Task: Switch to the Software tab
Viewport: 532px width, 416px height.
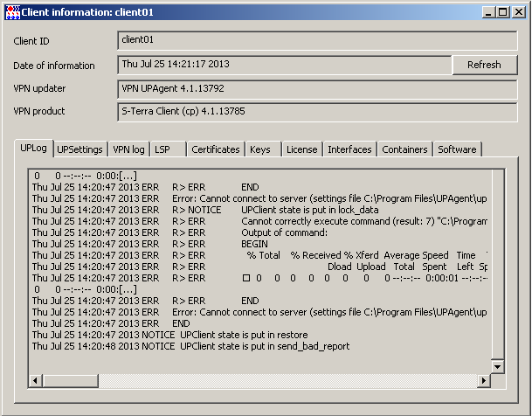Action: pyautogui.click(x=457, y=149)
